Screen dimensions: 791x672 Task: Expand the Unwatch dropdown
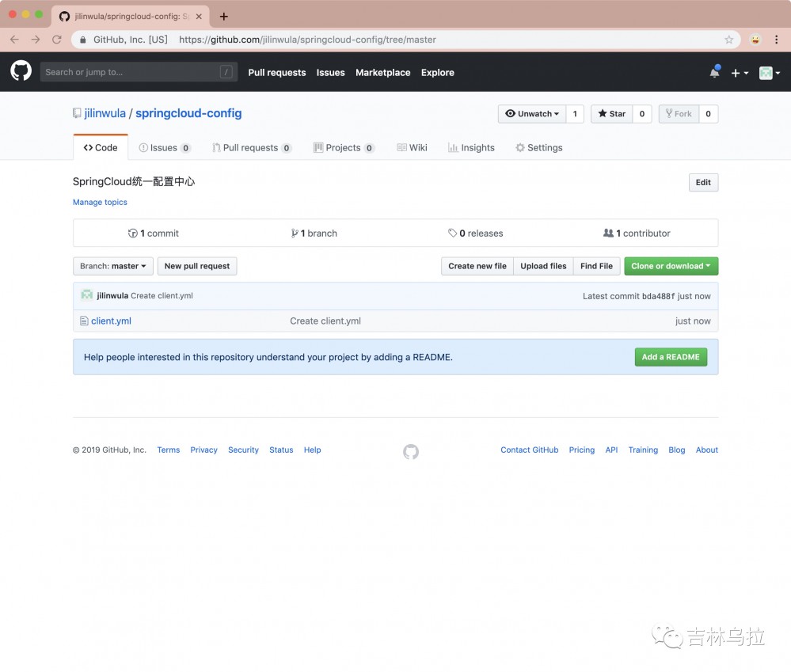click(x=532, y=114)
